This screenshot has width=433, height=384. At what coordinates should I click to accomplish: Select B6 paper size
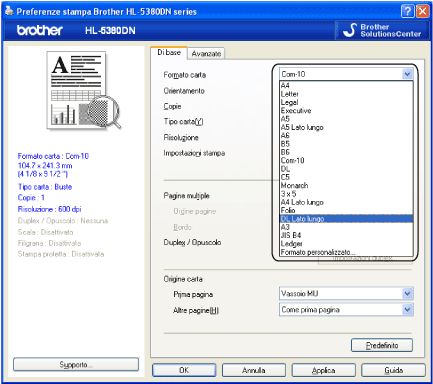(x=346, y=152)
